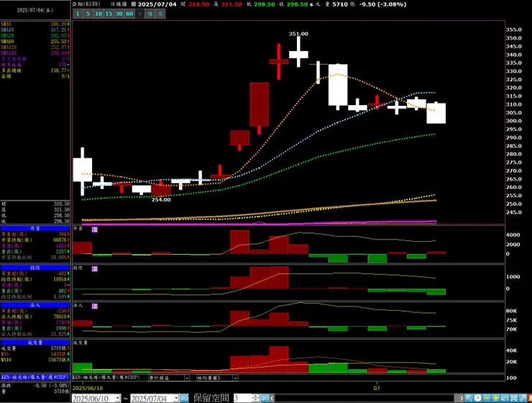
Task: Click the purple settings icon in 法人 panel
Action: pyautogui.click(x=95, y=307)
